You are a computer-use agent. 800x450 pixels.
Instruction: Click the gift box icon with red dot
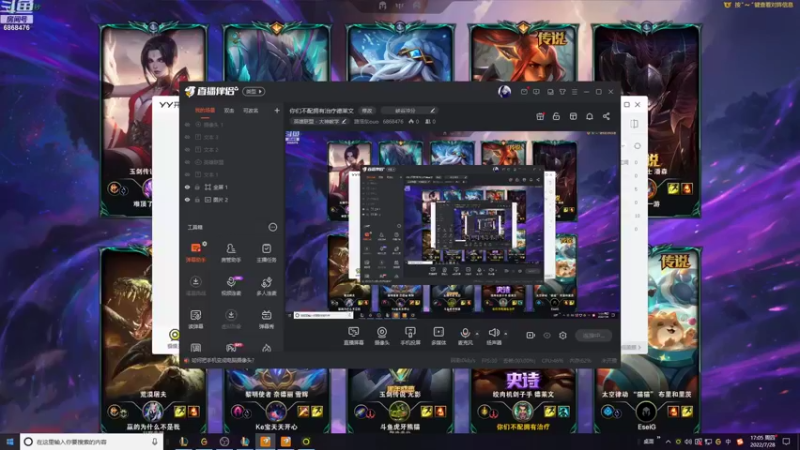coord(540,116)
